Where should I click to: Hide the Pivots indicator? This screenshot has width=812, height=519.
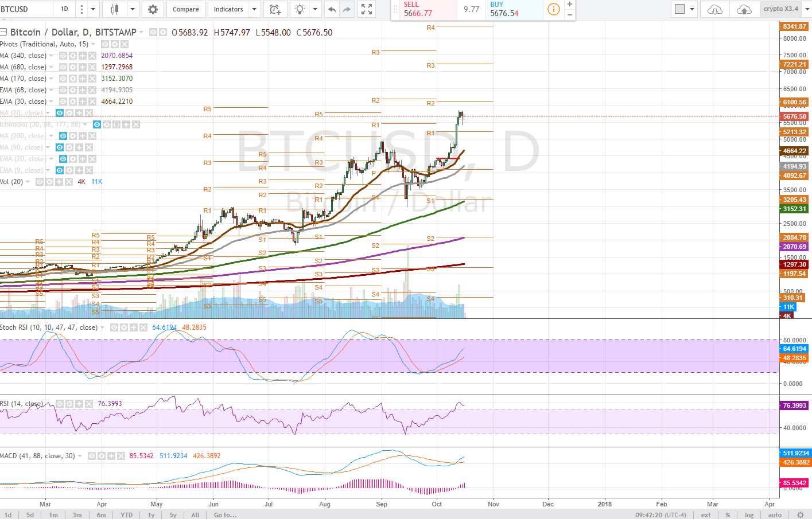(x=105, y=44)
